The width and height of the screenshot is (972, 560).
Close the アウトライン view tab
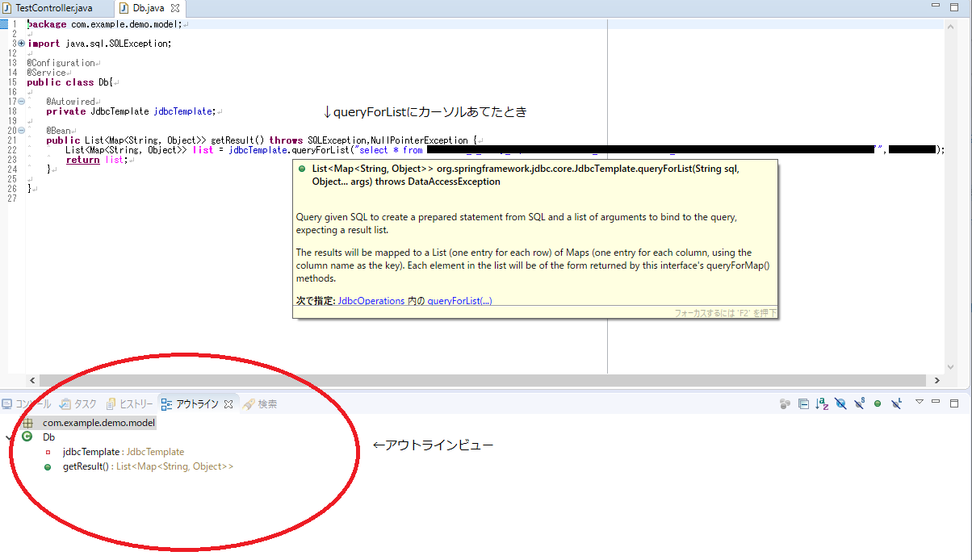pyautogui.click(x=228, y=403)
